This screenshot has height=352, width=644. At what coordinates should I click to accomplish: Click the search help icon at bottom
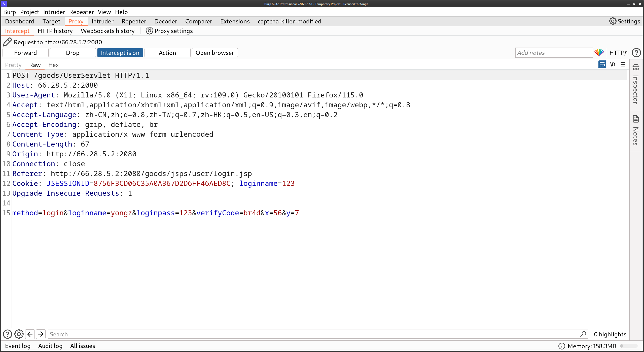click(x=8, y=334)
